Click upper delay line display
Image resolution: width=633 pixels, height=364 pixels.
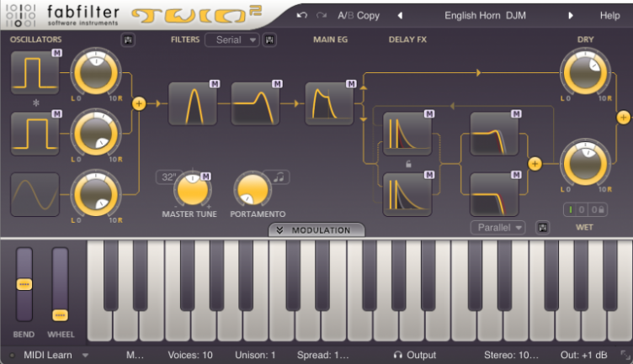point(407,134)
